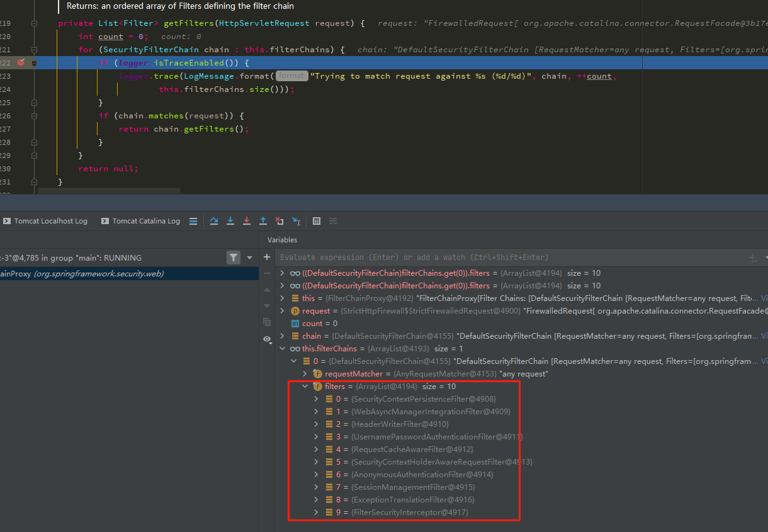
Task: Open the Evaluate Expression calculator icon
Action: click(317, 221)
